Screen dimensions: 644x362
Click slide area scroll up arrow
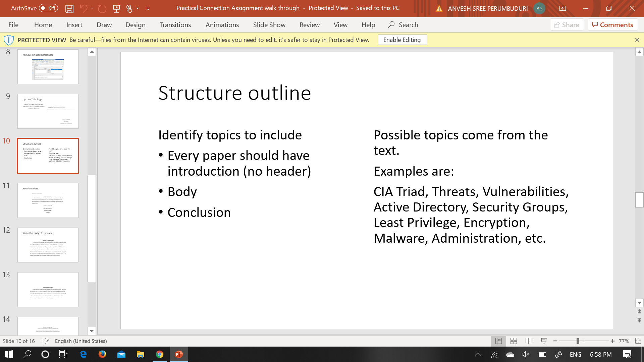(639, 52)
